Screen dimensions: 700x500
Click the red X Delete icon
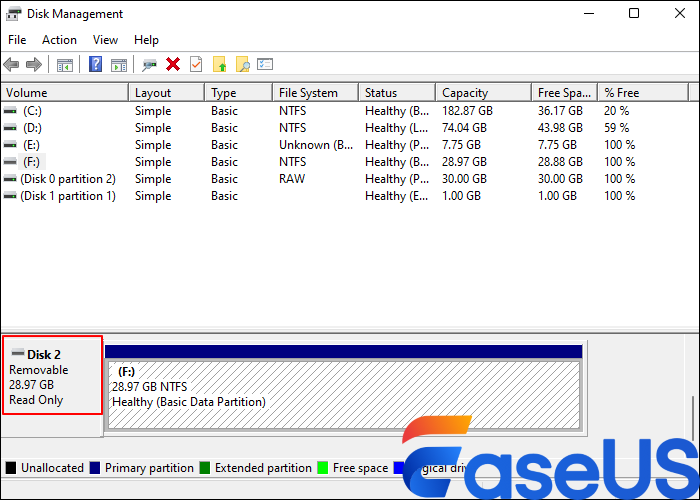(173, 65)
